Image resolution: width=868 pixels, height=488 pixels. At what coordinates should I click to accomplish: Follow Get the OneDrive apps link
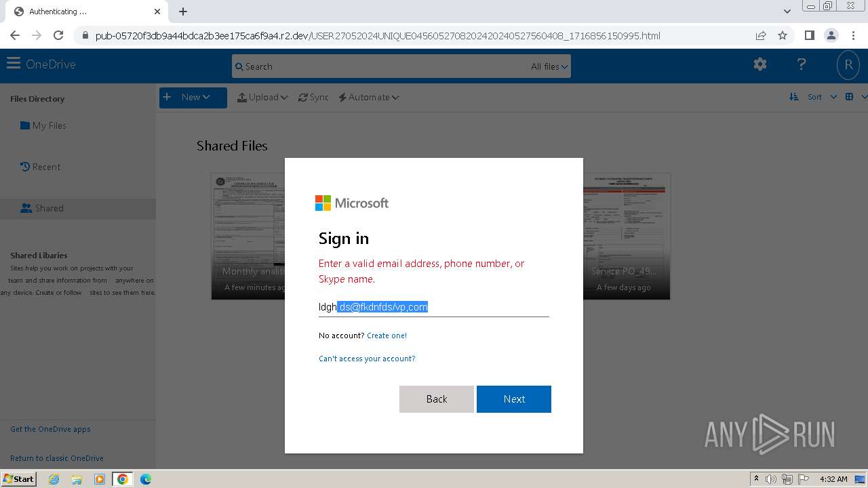click(50, 429)
